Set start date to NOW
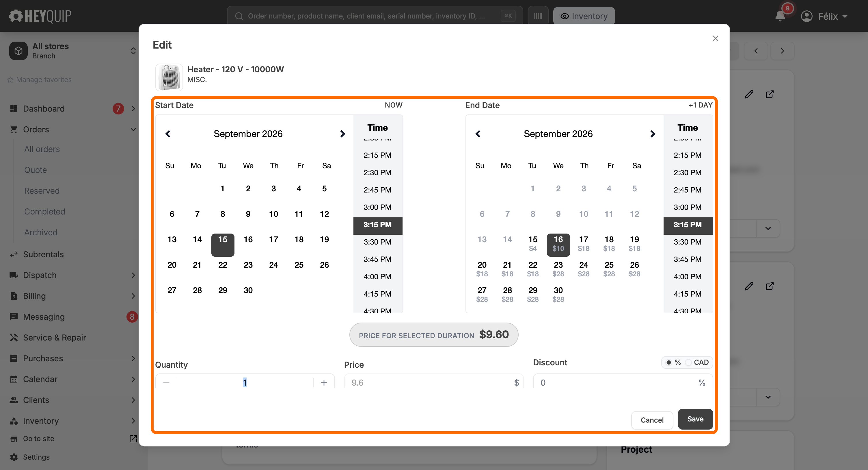Screen dimensions: 868x470 (394, 105)
